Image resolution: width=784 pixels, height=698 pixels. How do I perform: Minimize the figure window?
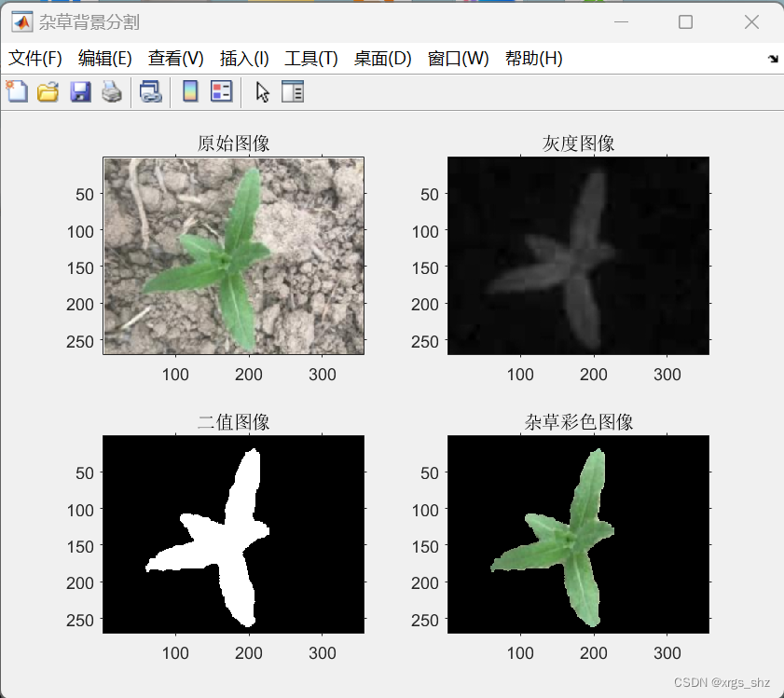(621, 22)
